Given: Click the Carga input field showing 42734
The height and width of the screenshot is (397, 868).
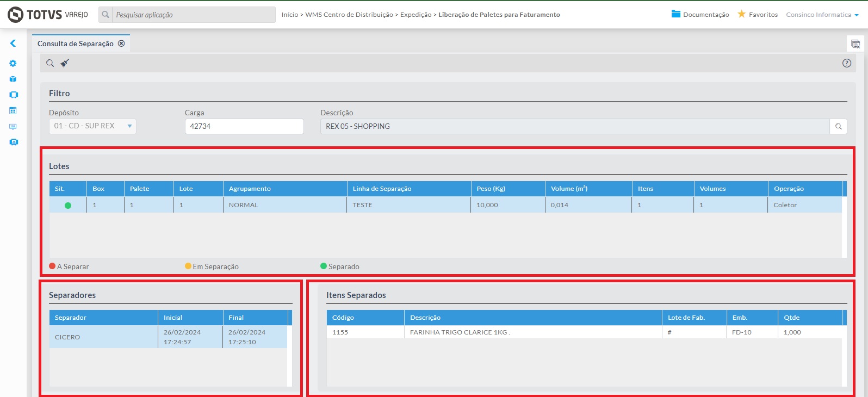Looking at the screenshot, I should click(x=244, y=126).
